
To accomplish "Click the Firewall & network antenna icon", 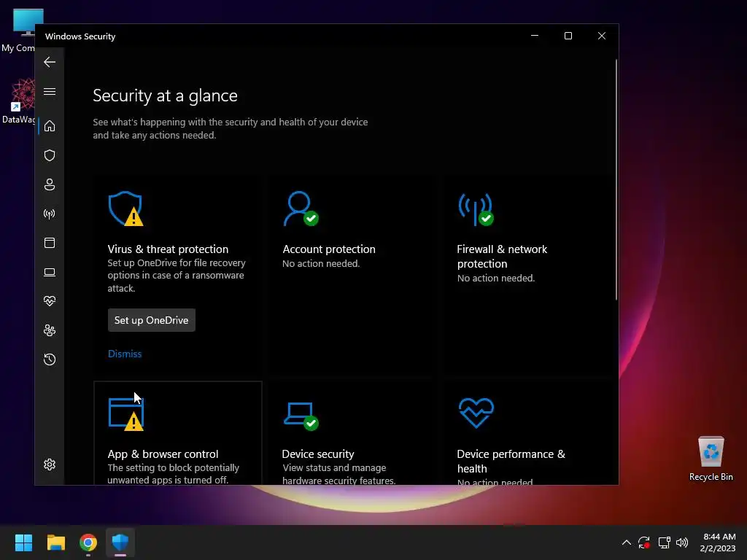I will pyautogui.click(x=476, y=209).
